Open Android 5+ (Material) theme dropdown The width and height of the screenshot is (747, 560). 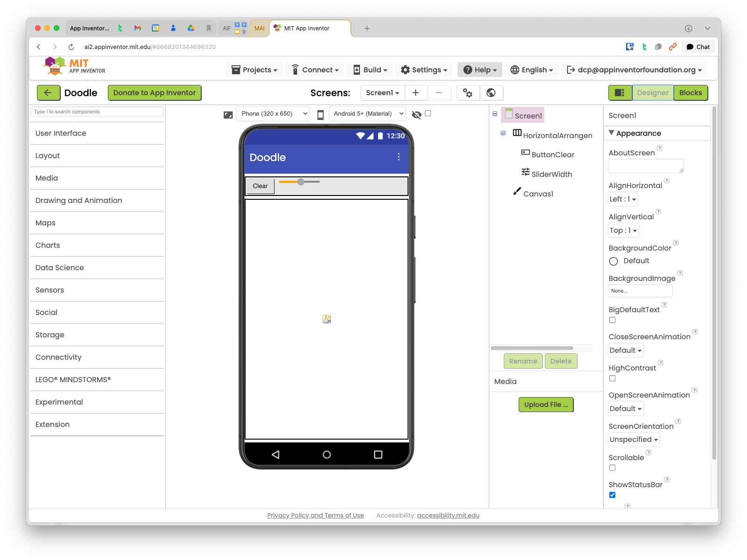(368, 114)
